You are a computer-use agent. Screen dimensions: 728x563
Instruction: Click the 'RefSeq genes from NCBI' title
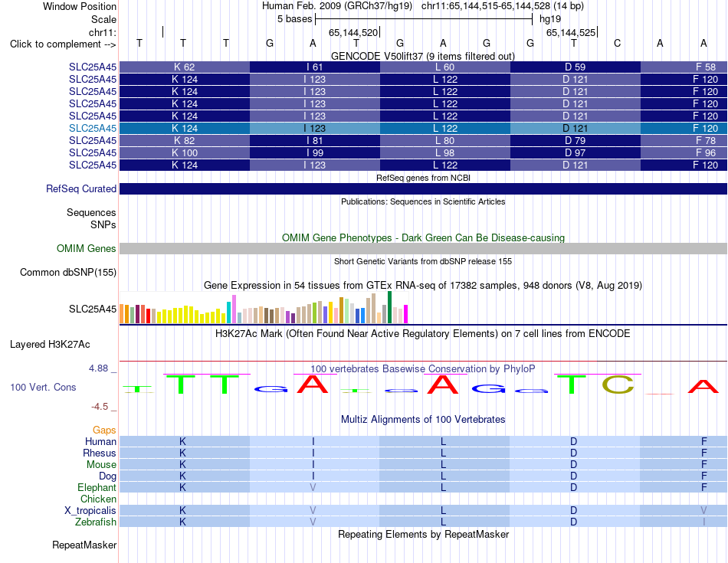point(423,178)
